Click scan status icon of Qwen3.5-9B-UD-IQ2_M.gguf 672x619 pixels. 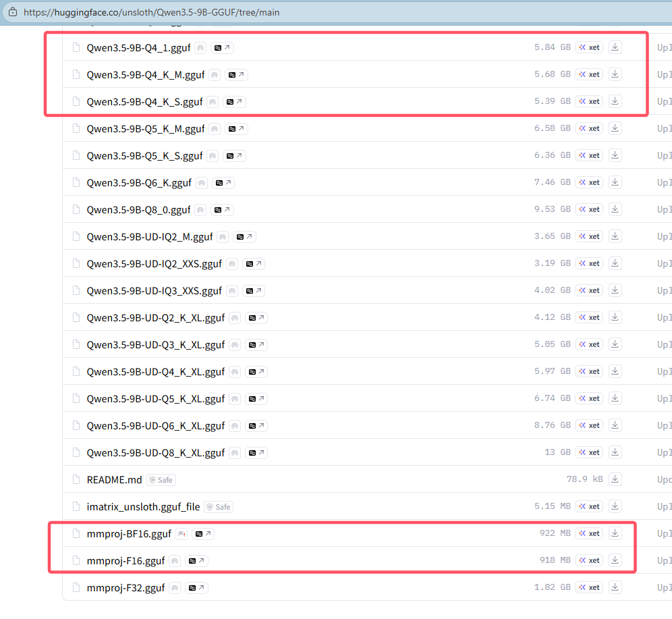223,237
